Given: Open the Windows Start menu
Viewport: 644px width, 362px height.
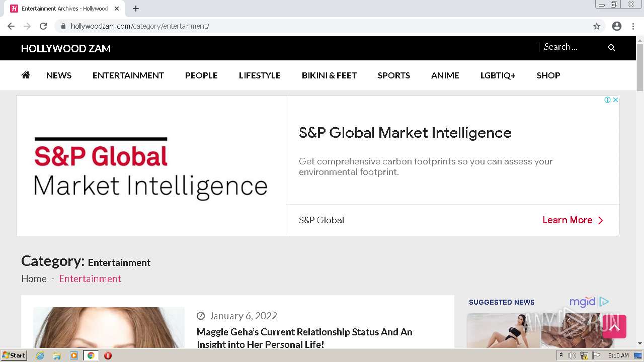Looking at the screenshot, I should pyautogui.click(x=14, y=355).
